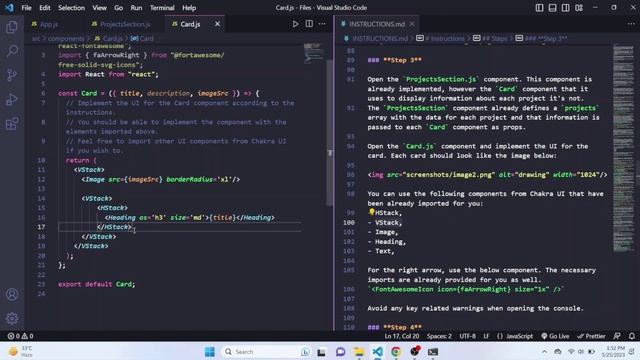Click '## Steps' in right breadcrumb
Screen dimensions: 640x360
click(x=495, y=38)
